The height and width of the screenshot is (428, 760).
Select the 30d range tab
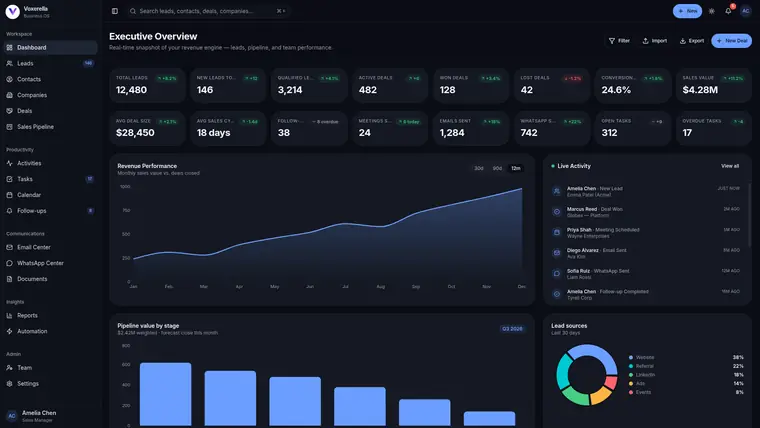pyautogui.click(x=479, y=168)
